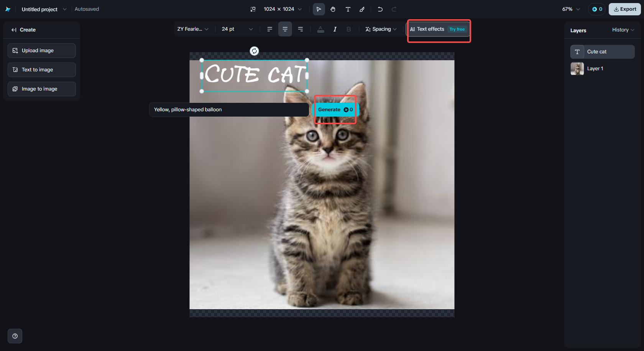Select the Text tool
This screenshot has width=644, height=351.
pyautogui.click(x=348, y=9)
